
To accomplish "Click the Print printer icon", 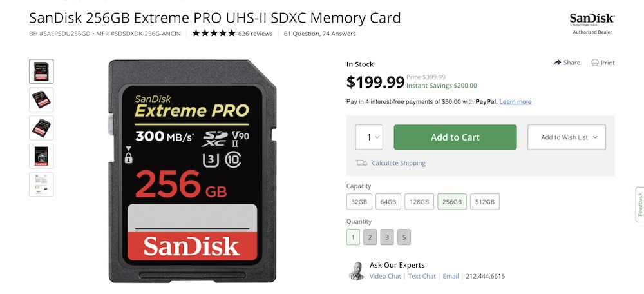I will [x=594, y=63].
